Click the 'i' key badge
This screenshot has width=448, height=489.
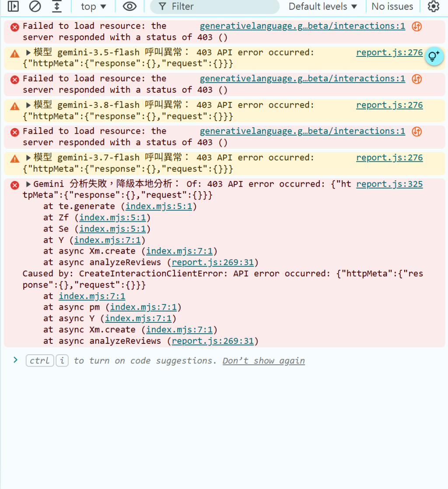point(62,360)
